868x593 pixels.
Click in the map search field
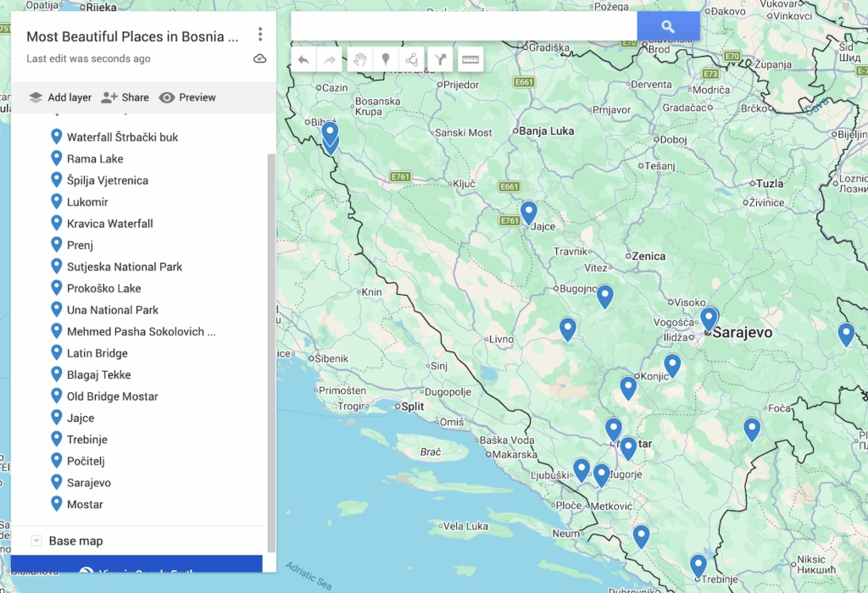point(464,26)
